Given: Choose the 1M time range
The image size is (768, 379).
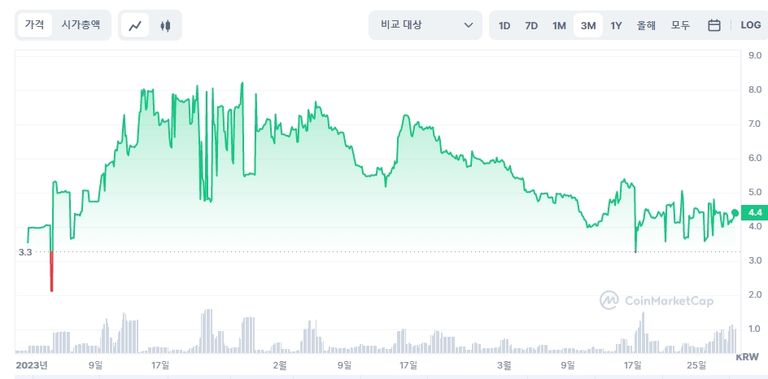Looking at the screenshot, I should (x=559, y=25).
